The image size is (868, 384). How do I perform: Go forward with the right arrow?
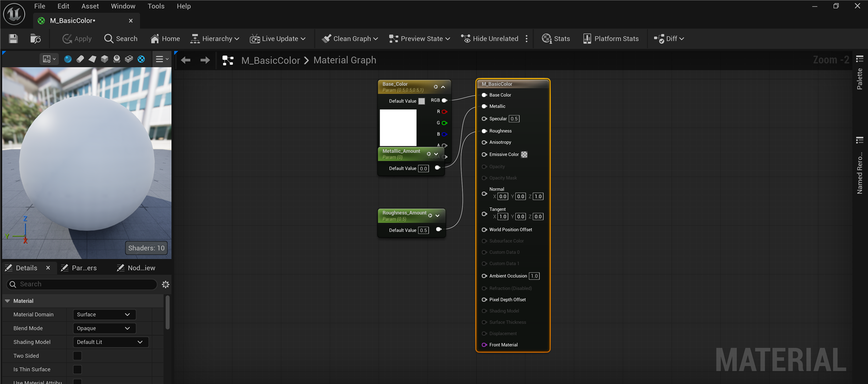[x=205, y=60]
